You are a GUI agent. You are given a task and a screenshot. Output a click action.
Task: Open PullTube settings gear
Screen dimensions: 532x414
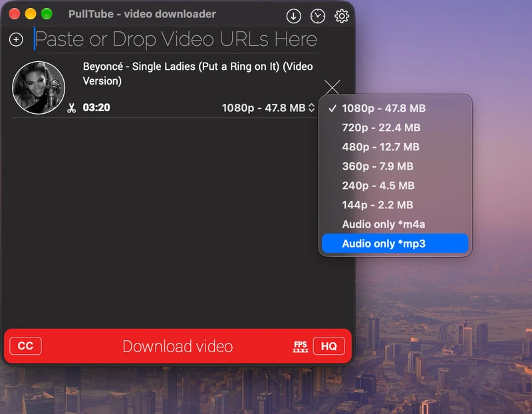tap(342, 16)
